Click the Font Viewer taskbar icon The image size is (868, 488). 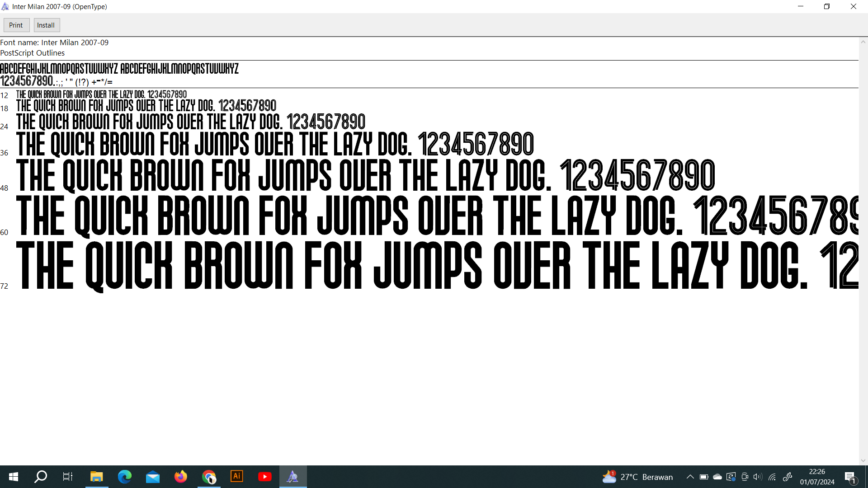tap(293, 477)
